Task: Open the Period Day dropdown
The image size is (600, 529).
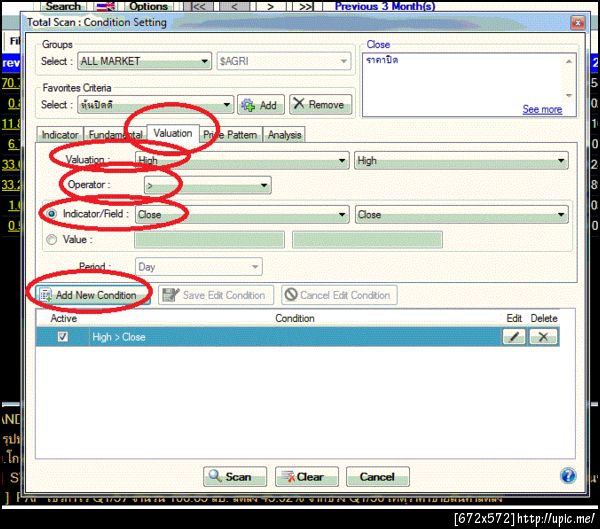Action: 199,266
